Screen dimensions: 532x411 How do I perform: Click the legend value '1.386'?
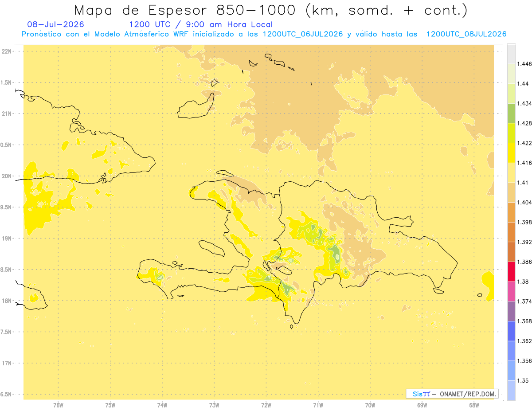click(x=525, y=262)
